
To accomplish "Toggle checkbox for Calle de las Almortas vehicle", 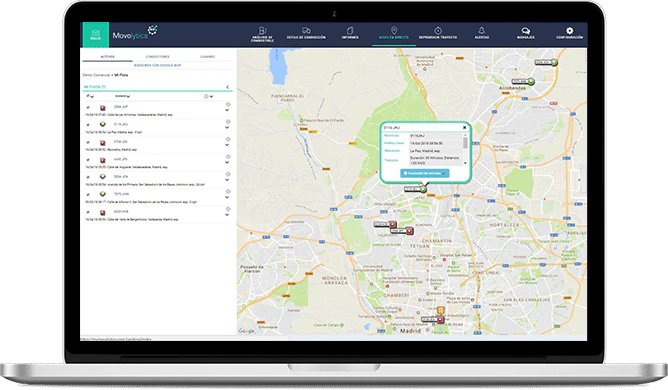I will (x=88, y=108).
